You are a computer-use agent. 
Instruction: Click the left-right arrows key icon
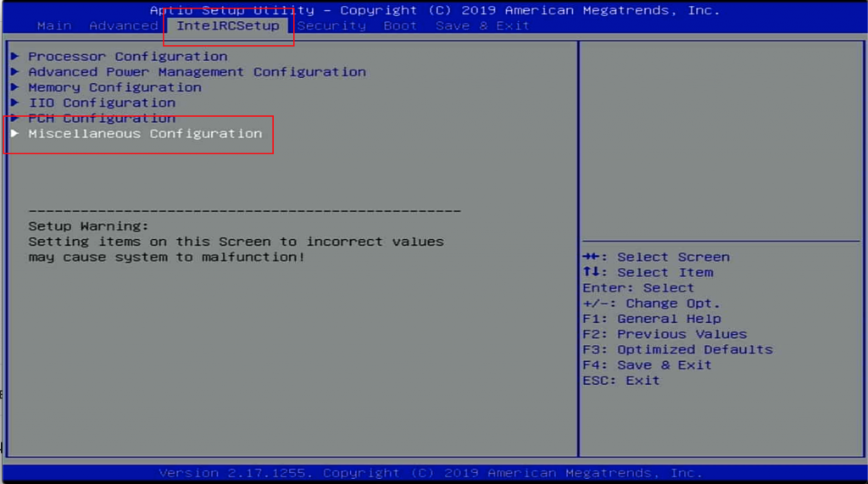pos(591,256)
